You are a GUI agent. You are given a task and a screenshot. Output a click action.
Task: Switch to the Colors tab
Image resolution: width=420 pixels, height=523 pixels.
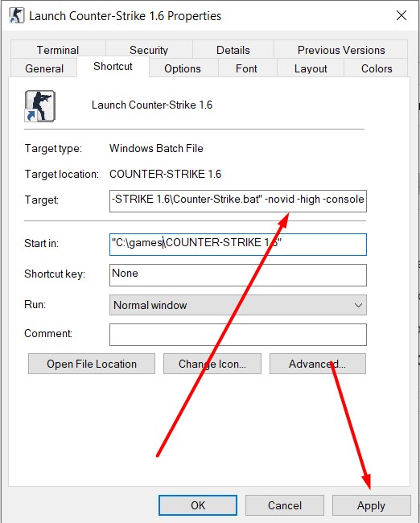[x=377, y=68]
